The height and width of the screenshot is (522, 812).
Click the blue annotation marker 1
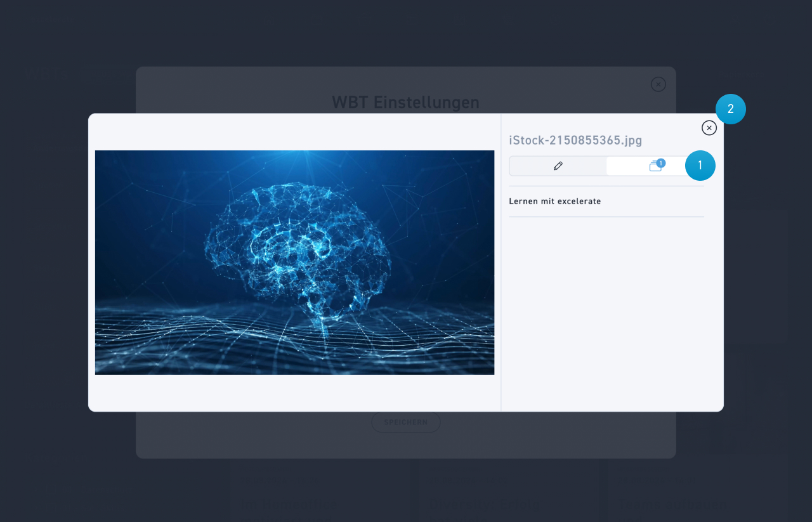click(x=700, y=166)
